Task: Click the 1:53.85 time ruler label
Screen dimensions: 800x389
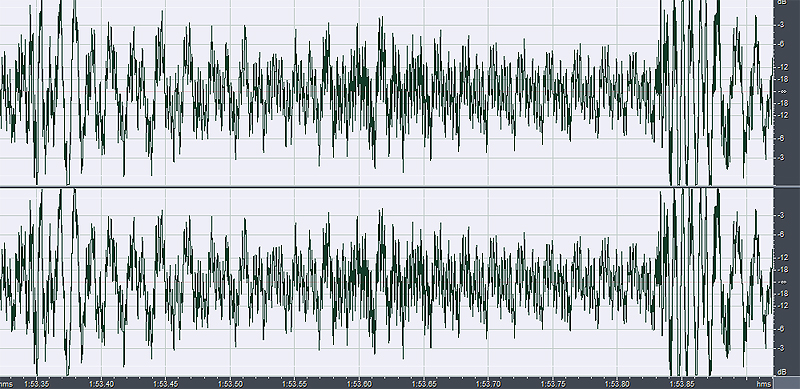Action: tap(682, 384)
